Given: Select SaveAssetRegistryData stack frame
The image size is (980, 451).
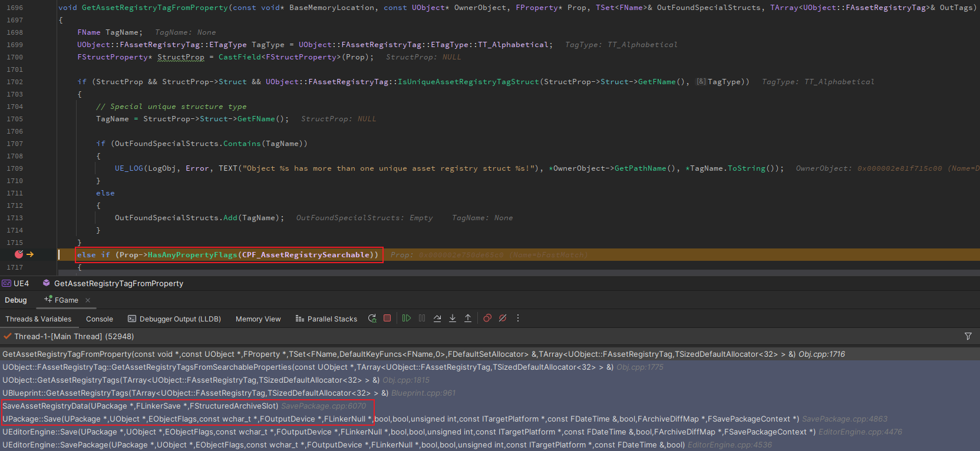Looking at the screenshot, I should point(140,406).
